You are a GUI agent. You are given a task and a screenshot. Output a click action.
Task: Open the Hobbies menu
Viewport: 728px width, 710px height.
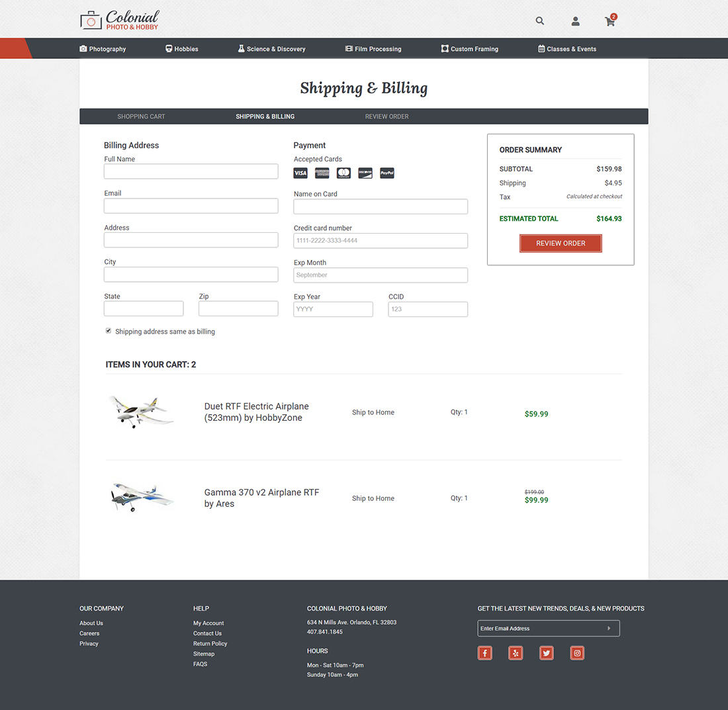tap(181, 48)
